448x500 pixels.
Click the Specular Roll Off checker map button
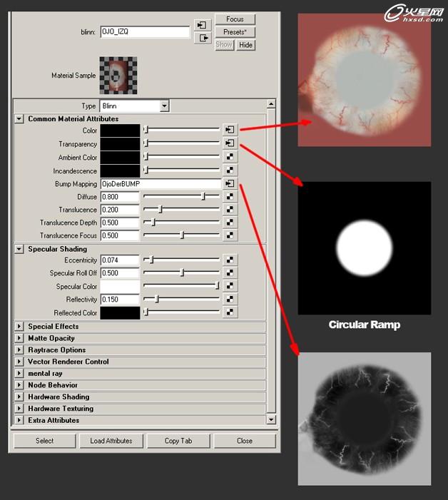(230, 272)
